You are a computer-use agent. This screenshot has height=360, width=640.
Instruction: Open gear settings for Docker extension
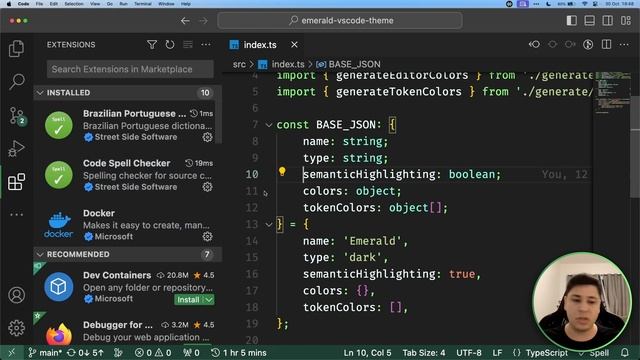pos(207,236)
